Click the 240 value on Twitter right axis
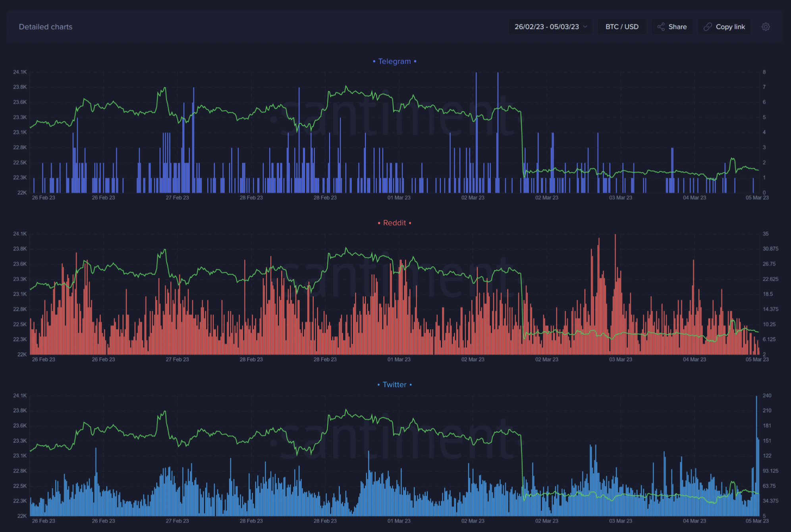Image resolution: width=791 pixels, height=532 pixels. click(767, 395)
